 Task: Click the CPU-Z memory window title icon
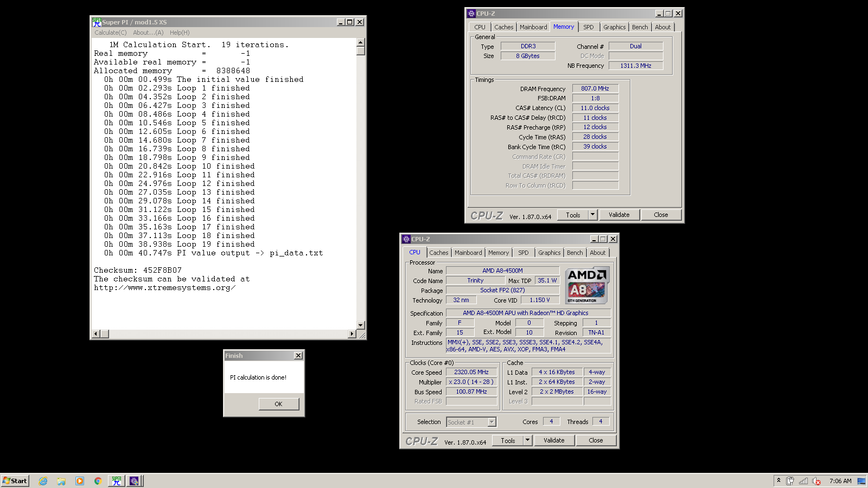click(471, 14)
